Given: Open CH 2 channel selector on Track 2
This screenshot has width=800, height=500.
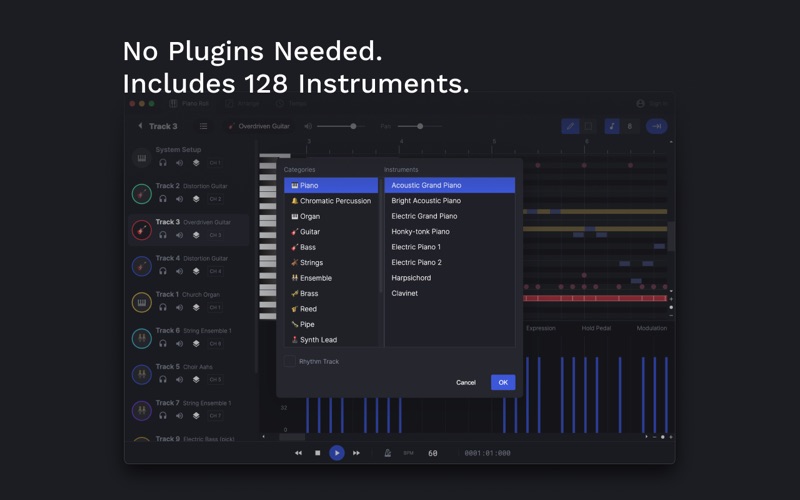Looking at the screenshot, I should pos(215,199).
